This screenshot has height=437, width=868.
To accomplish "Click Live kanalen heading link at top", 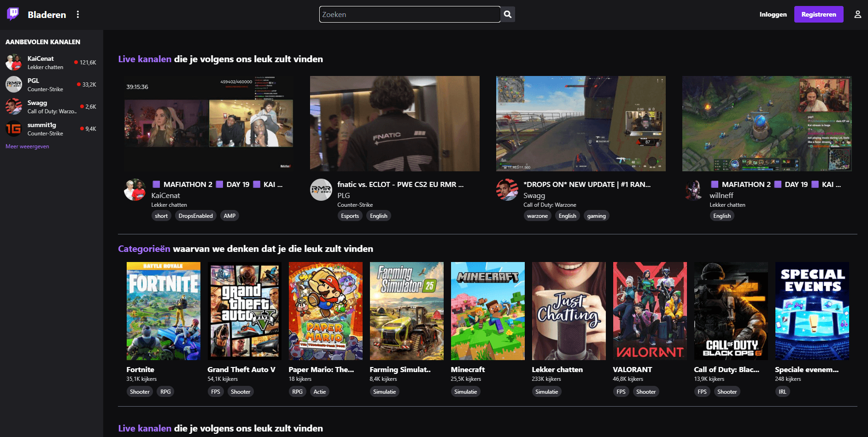I will point(145,59).
